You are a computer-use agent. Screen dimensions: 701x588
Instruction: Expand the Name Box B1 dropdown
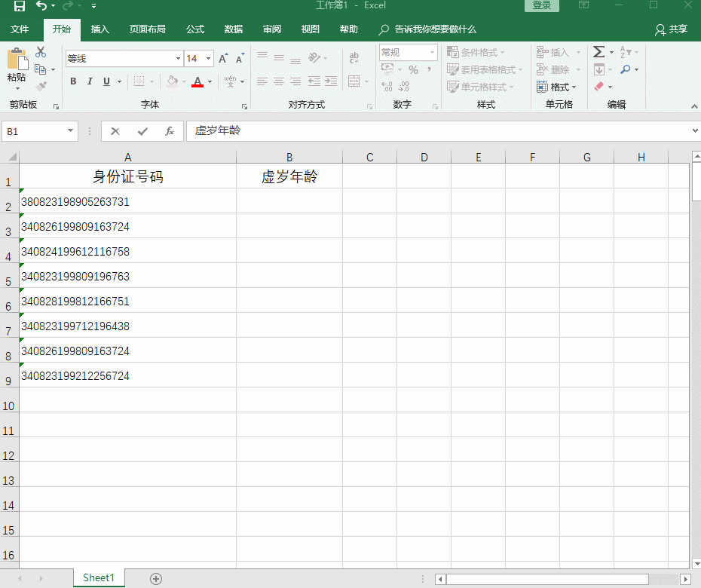(70, 131)
